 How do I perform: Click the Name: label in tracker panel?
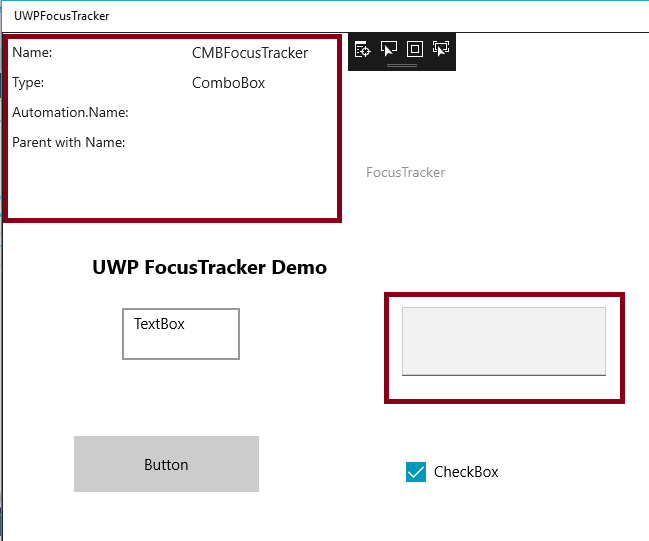pyautogui.click(x=32, y=53)
